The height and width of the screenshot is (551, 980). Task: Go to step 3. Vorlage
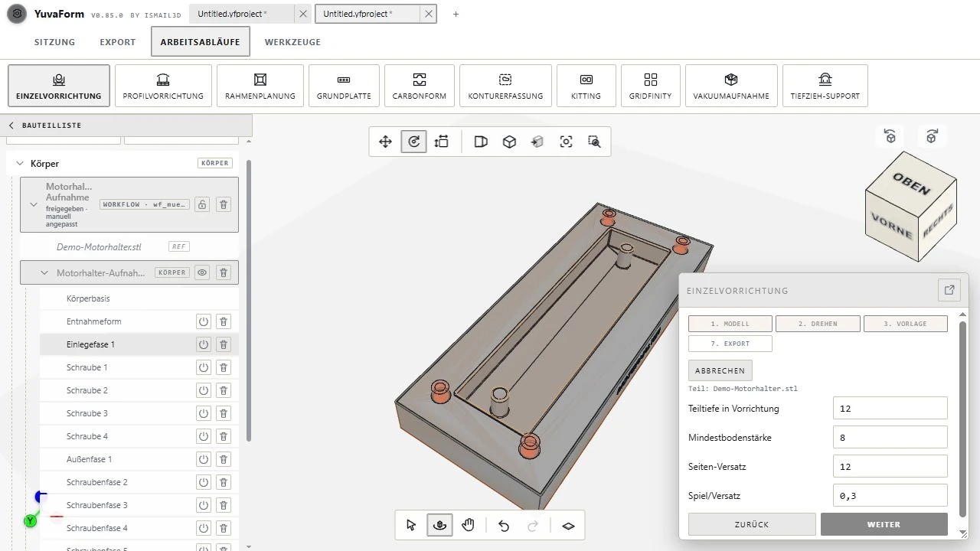point(906,324)
